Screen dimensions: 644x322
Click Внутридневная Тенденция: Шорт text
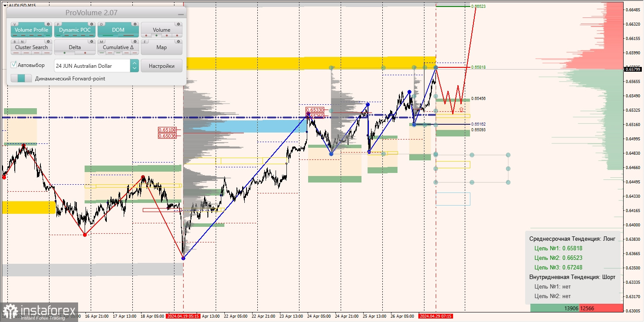pos(572,277)
